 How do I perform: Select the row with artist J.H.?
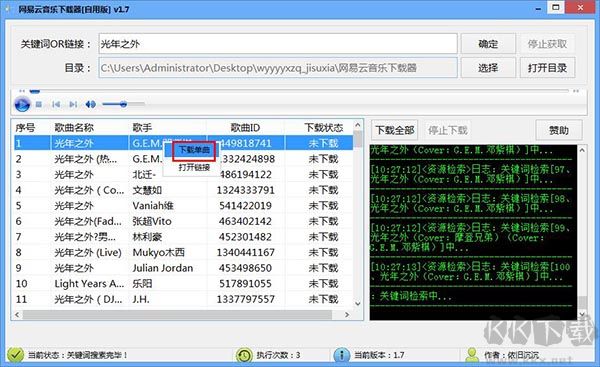tap(183, 299)
